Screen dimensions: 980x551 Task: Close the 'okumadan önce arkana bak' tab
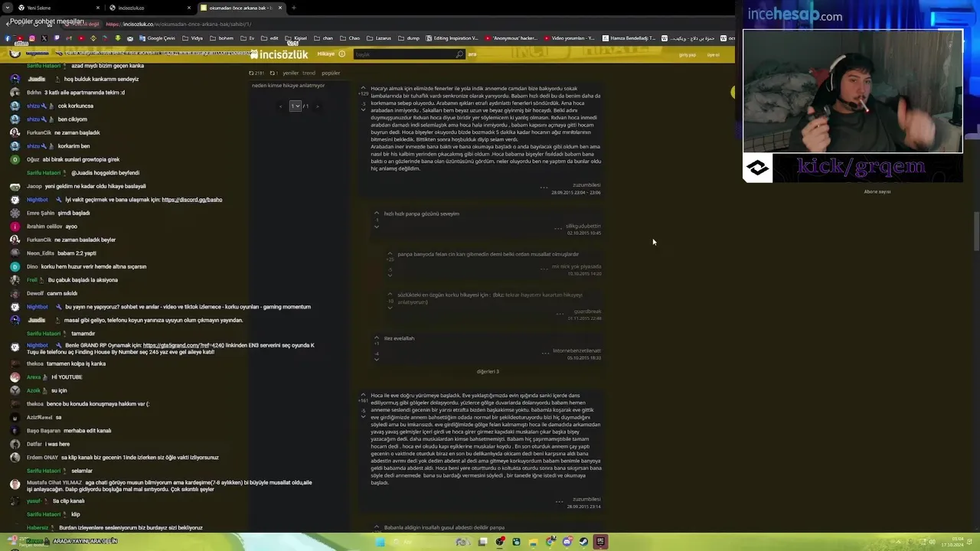click(280, 8)
